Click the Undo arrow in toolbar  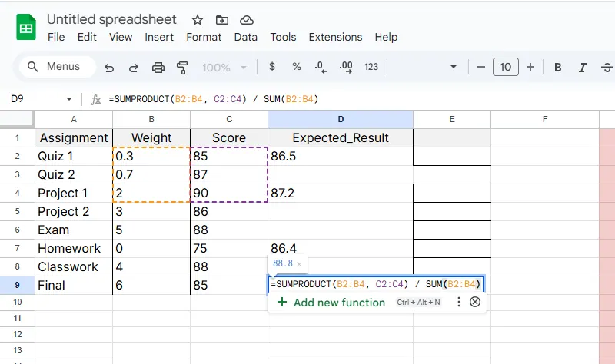pyautogui.click(x=109, y=68)
